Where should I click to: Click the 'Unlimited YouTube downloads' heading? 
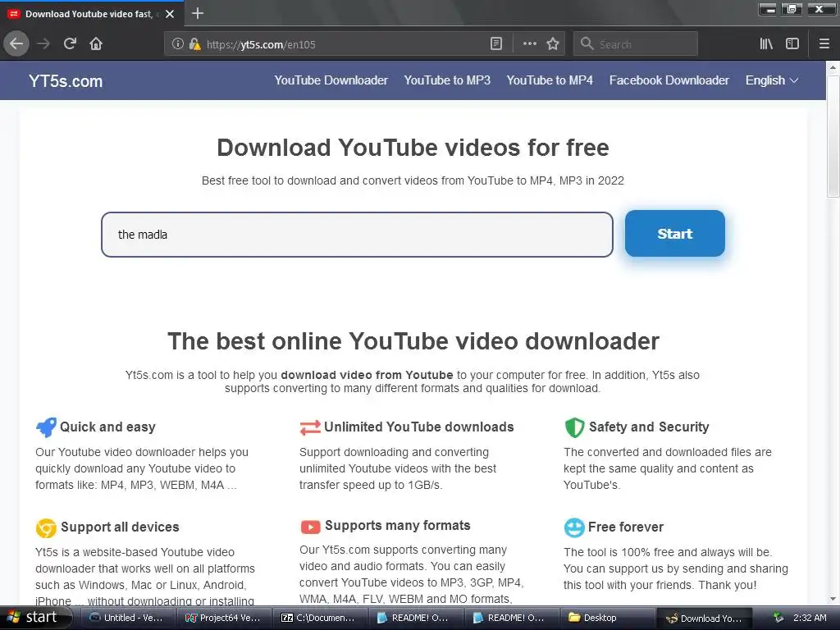tap(419, 427)
